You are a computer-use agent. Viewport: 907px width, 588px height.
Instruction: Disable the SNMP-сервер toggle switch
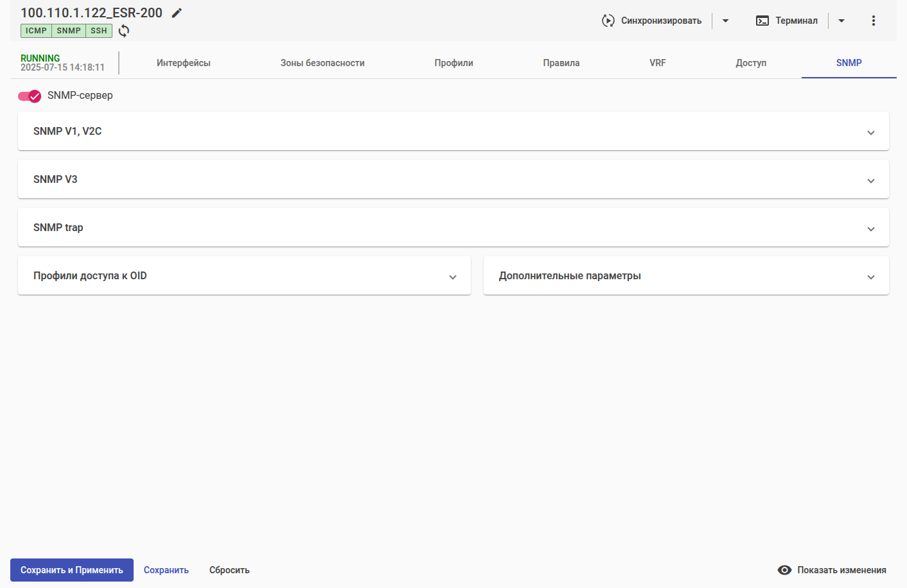[x=30, y=96]
